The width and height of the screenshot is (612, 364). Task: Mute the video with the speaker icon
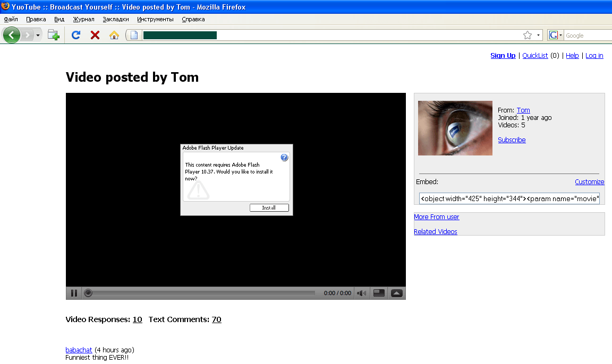[361, 293]
